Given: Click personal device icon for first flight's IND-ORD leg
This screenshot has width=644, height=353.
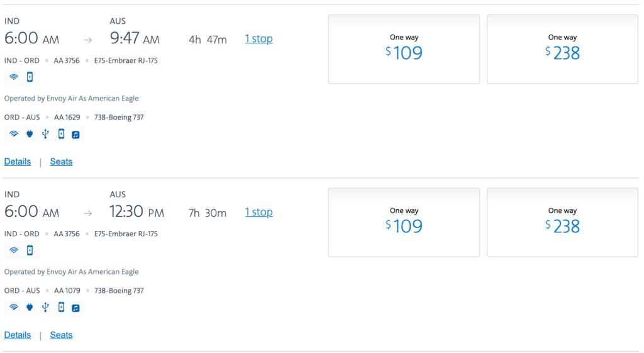Looking at the screenshot, I should pos(30,77).
